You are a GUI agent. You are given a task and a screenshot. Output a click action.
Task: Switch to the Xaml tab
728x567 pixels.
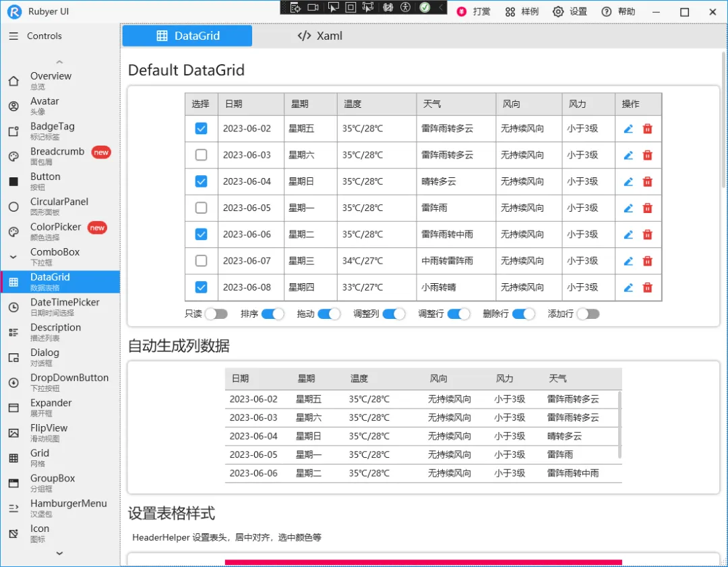319,36
